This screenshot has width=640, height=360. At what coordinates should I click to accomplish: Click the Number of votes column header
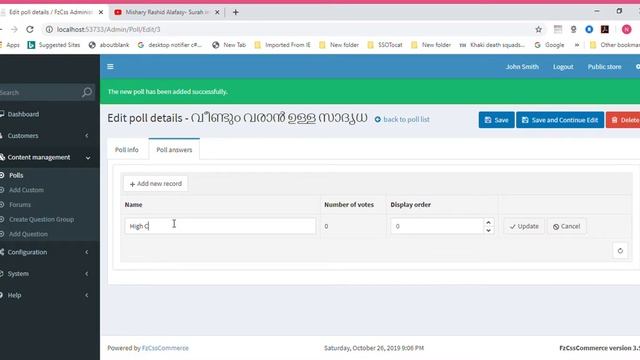(349, 204)
